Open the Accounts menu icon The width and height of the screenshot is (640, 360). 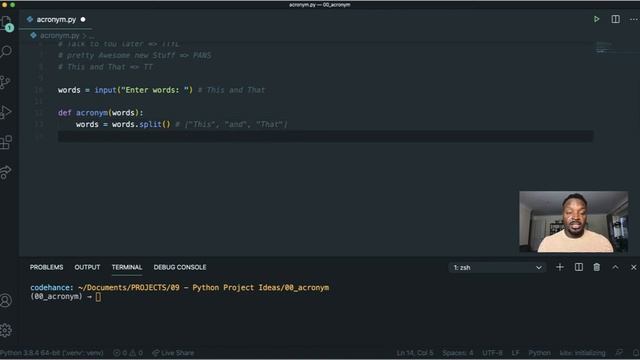click(x=6, y=300)
